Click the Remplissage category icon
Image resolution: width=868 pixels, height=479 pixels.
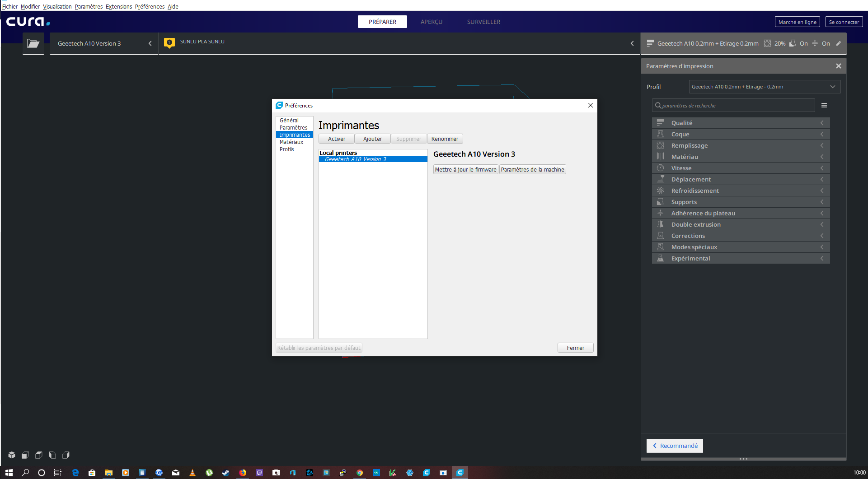pos(660,145)
